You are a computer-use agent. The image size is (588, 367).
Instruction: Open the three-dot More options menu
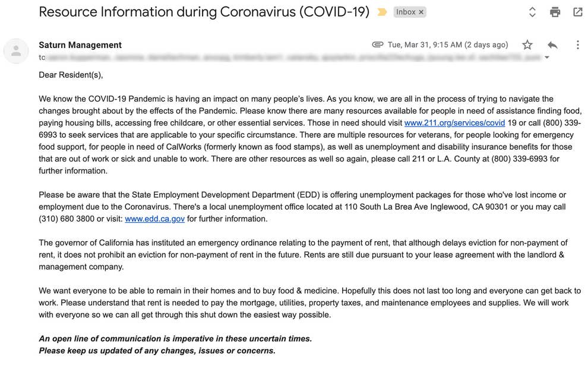pyautogui.click(x=577, y=45)
